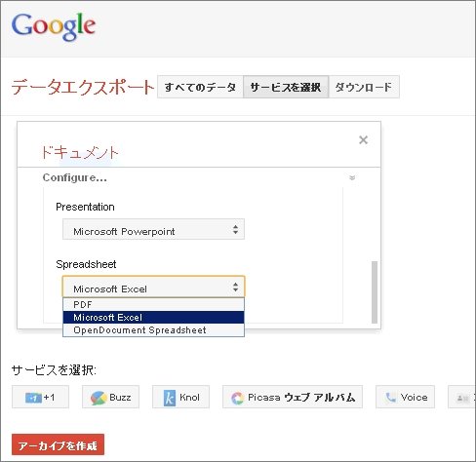Open the Presentation format dropdown
Viewport: 476px width, 462px height.
153,229
